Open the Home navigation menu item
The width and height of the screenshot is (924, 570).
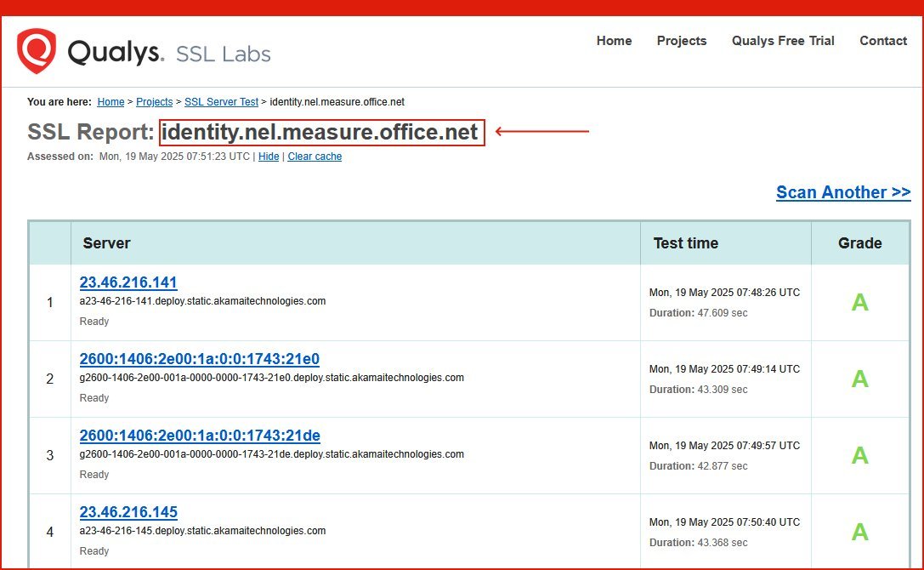[x=614, y=41]
